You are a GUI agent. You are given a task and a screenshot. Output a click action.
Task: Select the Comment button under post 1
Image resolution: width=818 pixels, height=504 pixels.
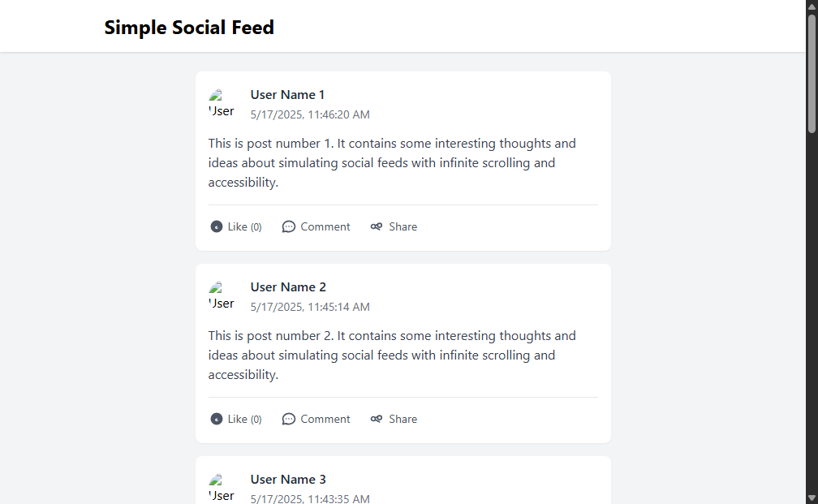[x=316, y=226]
